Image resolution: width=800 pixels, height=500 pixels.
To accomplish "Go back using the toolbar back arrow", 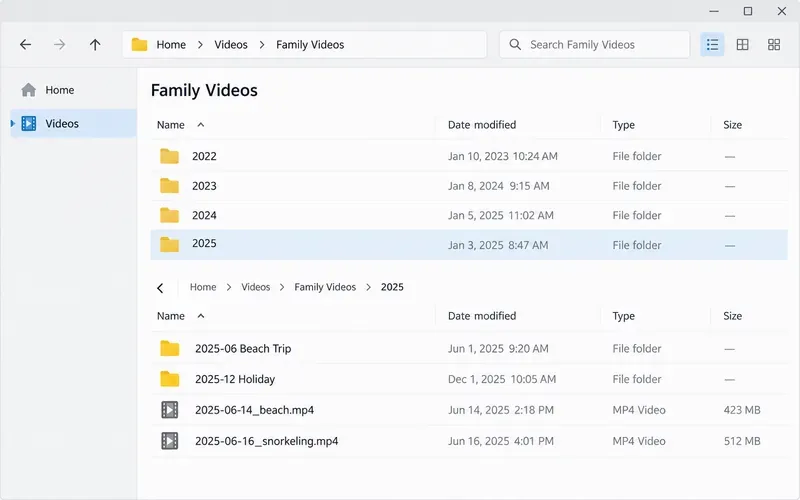I will [26, 45].
